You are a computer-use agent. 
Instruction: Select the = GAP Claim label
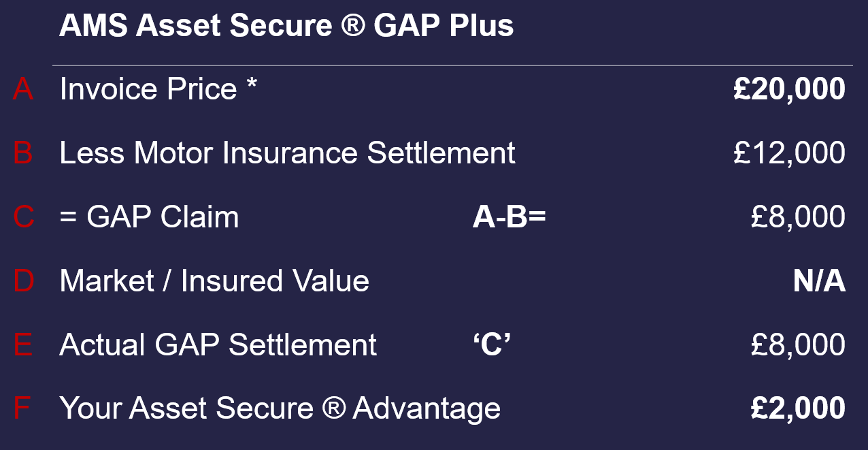click(x=149, y=217)
